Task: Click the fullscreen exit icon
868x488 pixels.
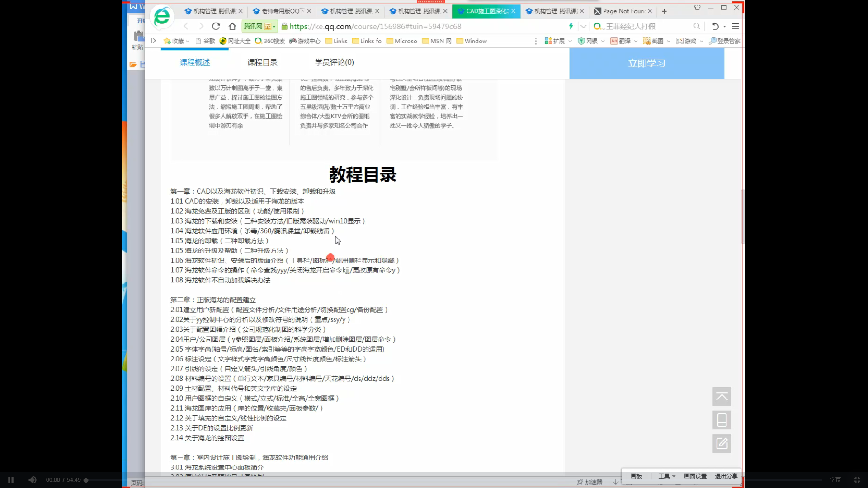Action: (857, 480)
